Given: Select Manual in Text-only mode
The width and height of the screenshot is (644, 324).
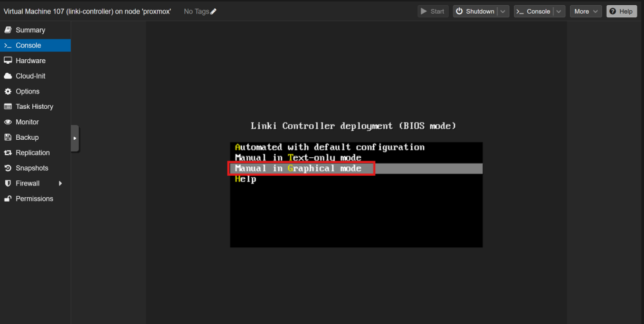Looking at the screenshot, I should point(356,158).
